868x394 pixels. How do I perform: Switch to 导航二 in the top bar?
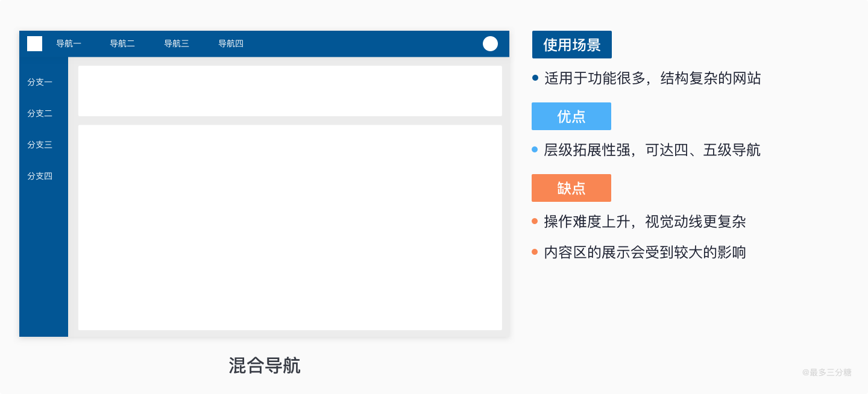(x=122, y=43)
